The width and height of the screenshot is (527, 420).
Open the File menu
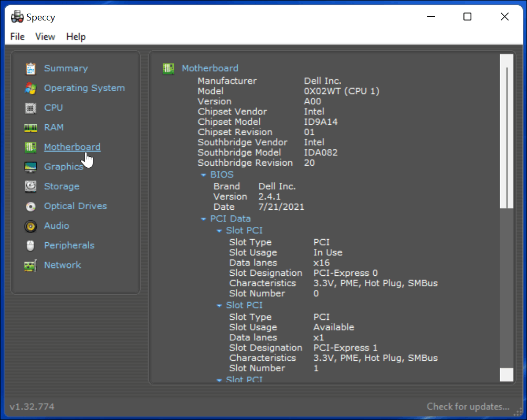[x=17, y=37]
